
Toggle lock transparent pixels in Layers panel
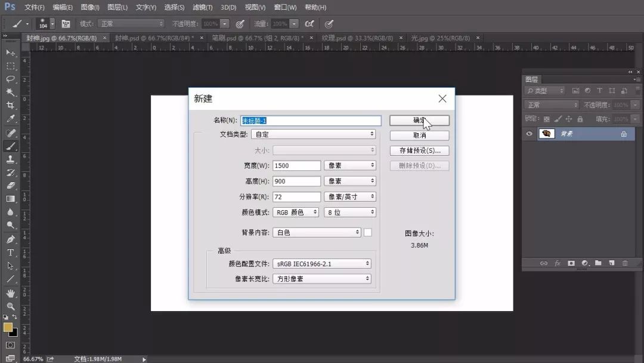(546, 119)
